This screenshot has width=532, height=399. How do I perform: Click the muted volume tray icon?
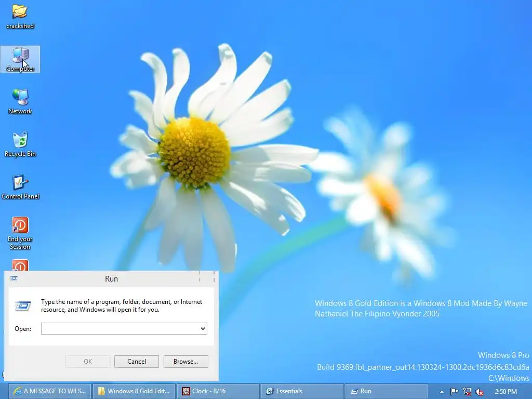(x=480, y=392)
